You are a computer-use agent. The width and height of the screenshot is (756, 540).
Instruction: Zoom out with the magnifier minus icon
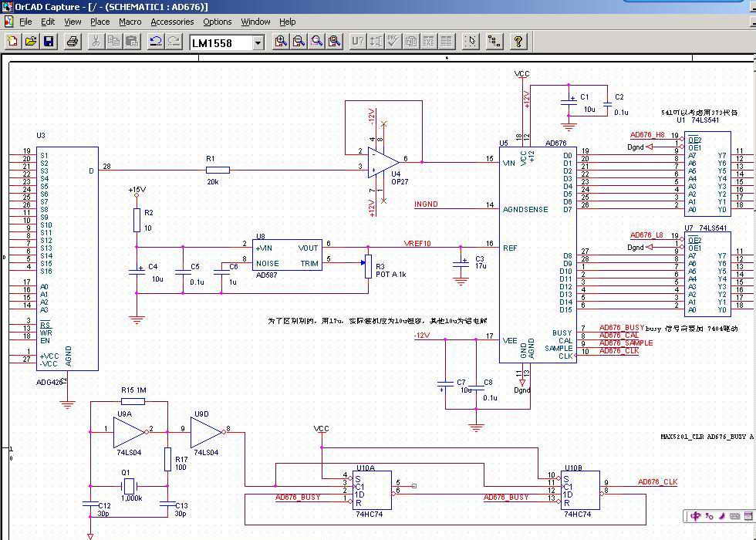click(x=299, y=42)
